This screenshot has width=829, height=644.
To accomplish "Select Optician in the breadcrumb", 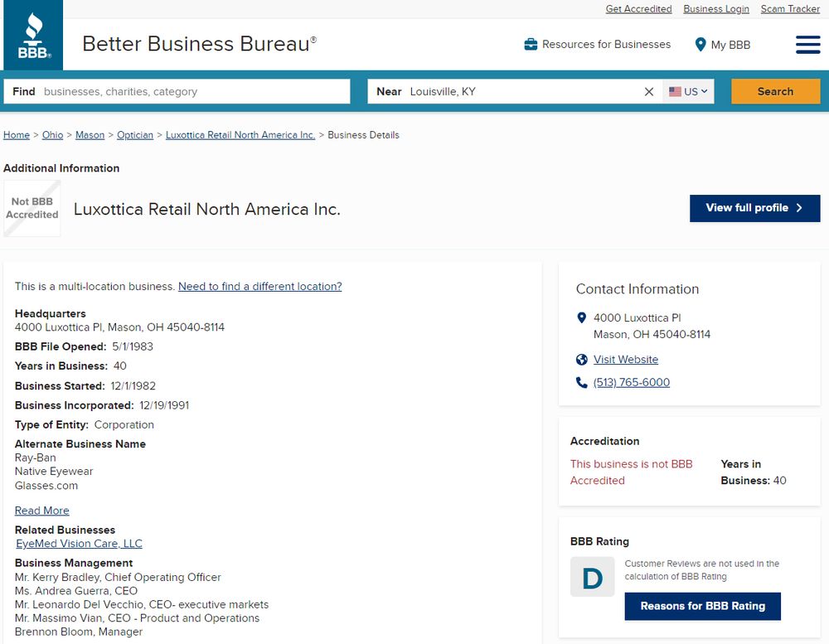I will point(135,135).
